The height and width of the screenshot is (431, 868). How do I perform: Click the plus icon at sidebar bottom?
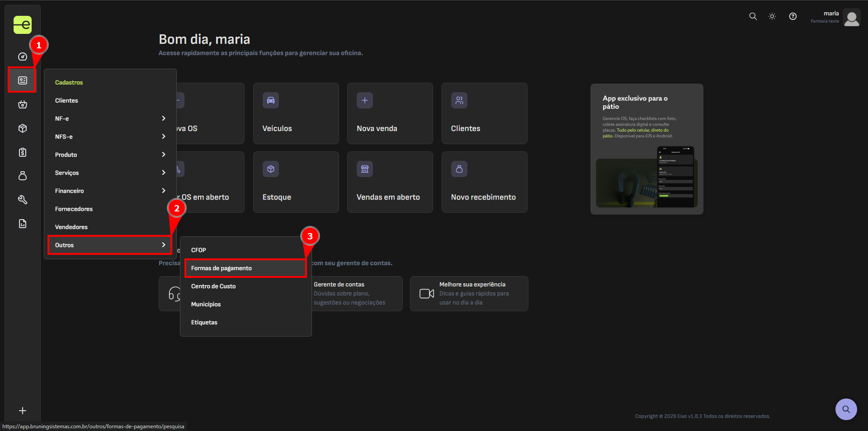[23, 411]
